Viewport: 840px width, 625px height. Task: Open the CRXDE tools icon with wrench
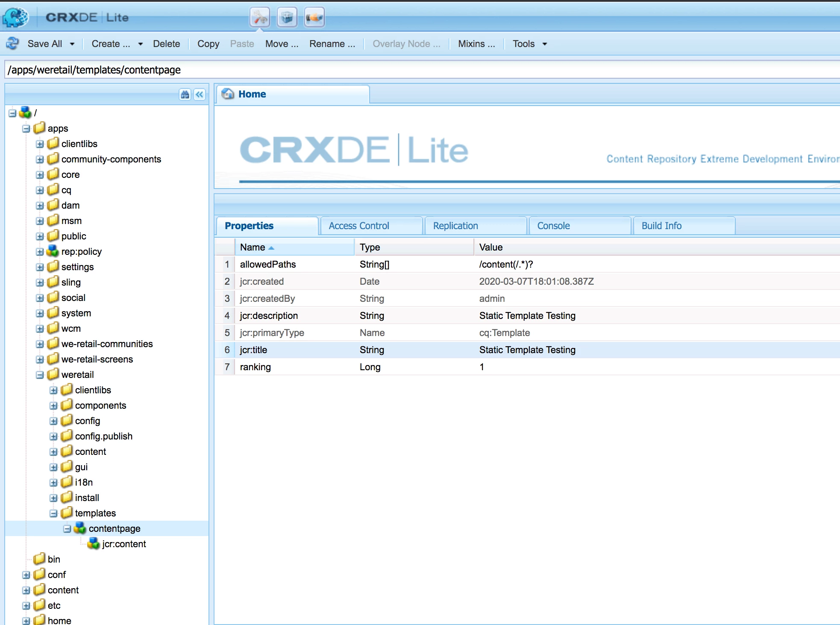point(260,18)
